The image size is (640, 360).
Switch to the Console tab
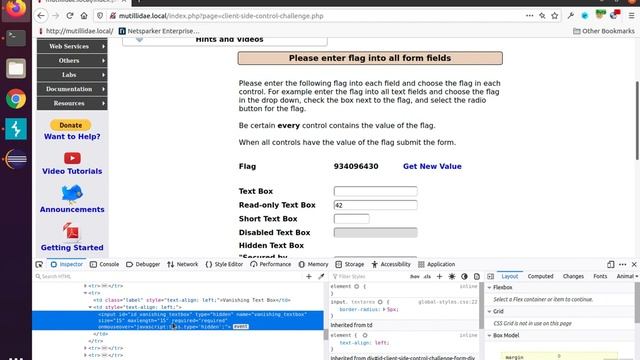click(x=104, y=264)
